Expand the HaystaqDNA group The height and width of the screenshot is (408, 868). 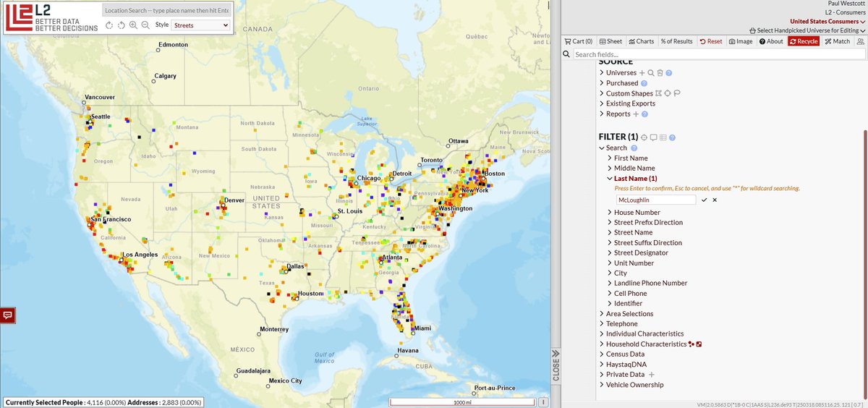pos(602,365)
